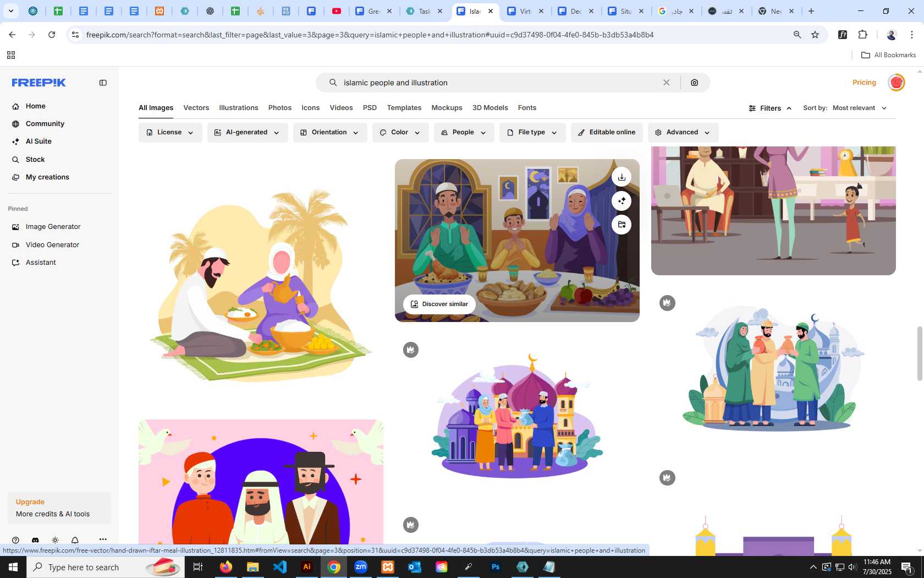Open the Discord community icon
The width and height of the screenshot is (924, 578).
(35, 540)
